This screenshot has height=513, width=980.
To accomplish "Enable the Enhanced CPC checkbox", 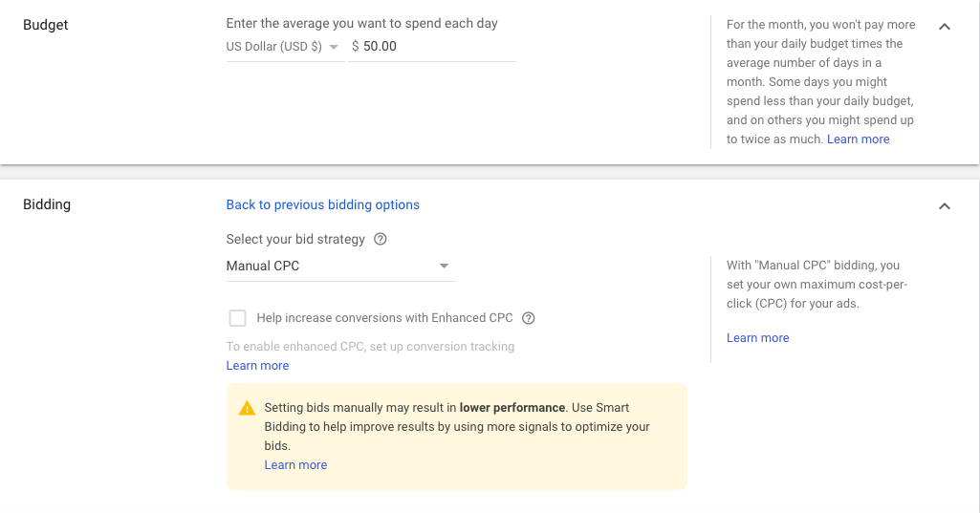I will pyautogui.click(x=237, y=318).
